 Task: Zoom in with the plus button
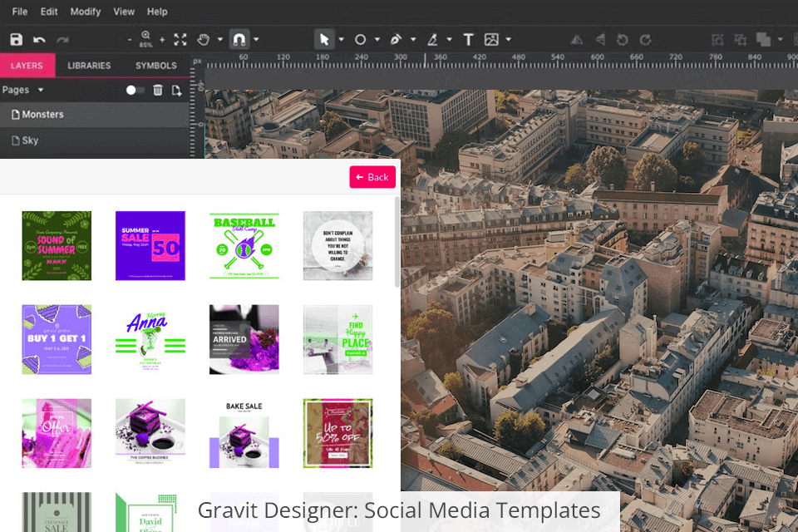point(162,40)
